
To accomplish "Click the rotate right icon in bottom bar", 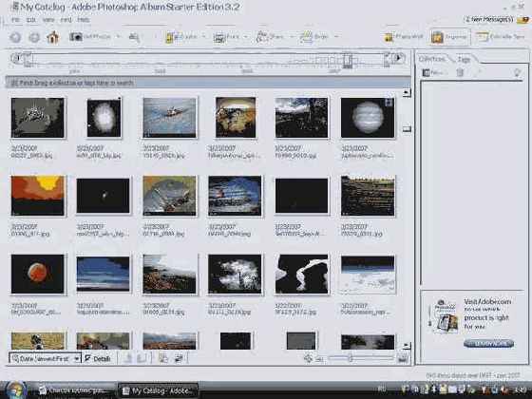I will coord(142,358).
